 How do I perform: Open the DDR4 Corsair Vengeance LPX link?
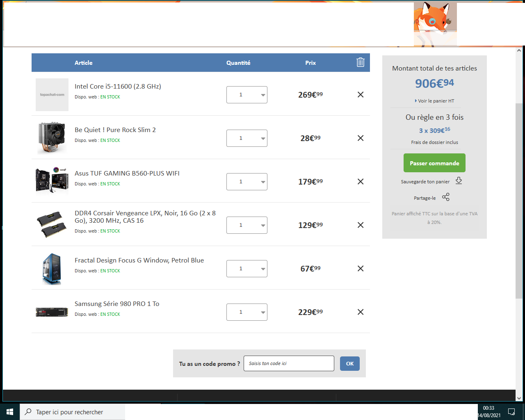[145, 217]
